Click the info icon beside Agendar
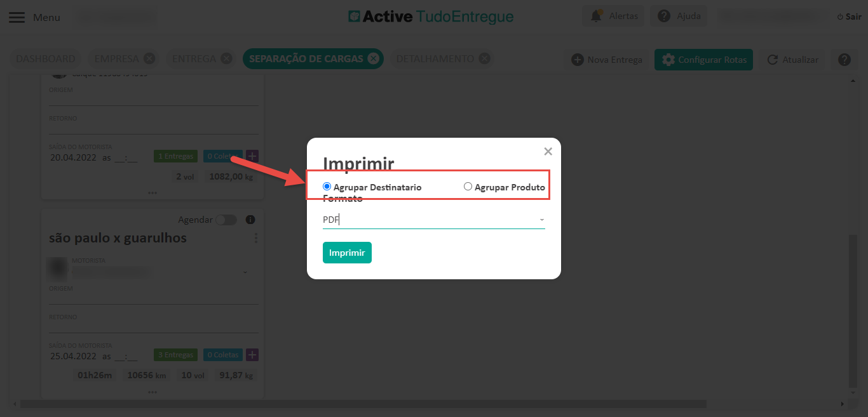This screenshot has height=417, width=868. (250, 220)
